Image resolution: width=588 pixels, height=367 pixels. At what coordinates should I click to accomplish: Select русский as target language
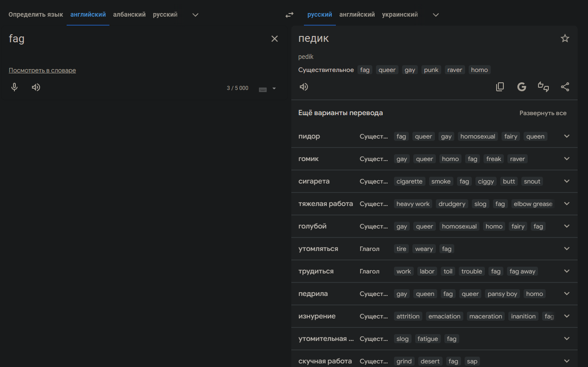pyautogui.click(x=320, y=15)
